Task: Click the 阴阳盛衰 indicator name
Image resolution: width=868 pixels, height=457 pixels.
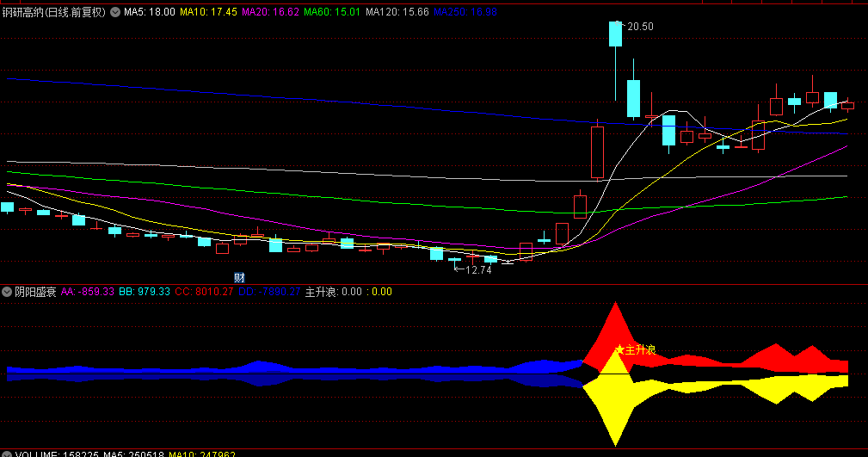Action: click(35, 292)
